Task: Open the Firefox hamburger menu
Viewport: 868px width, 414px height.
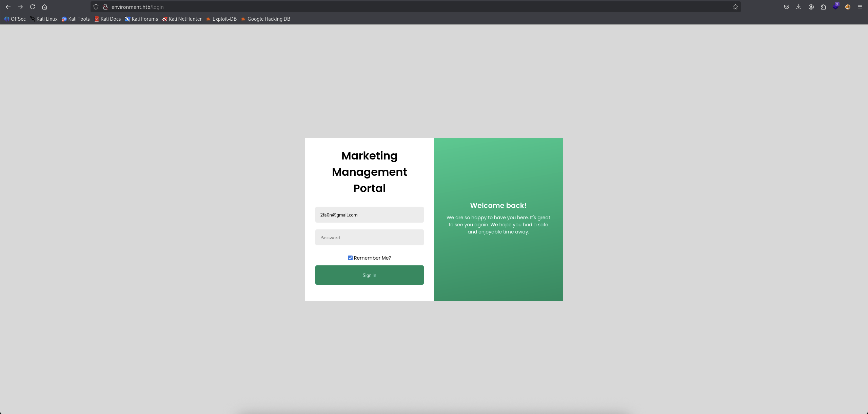Action: click(860, 7)
